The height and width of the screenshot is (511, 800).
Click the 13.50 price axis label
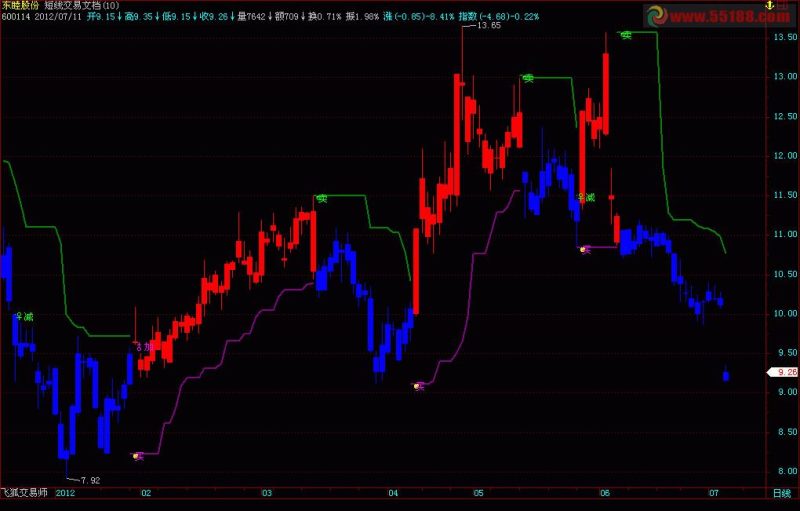point(785,37)
